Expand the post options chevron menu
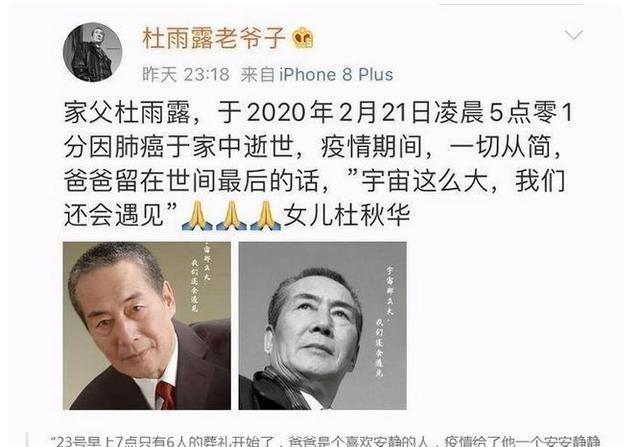Viewport: 640px width, 447px height. (574, 35)
